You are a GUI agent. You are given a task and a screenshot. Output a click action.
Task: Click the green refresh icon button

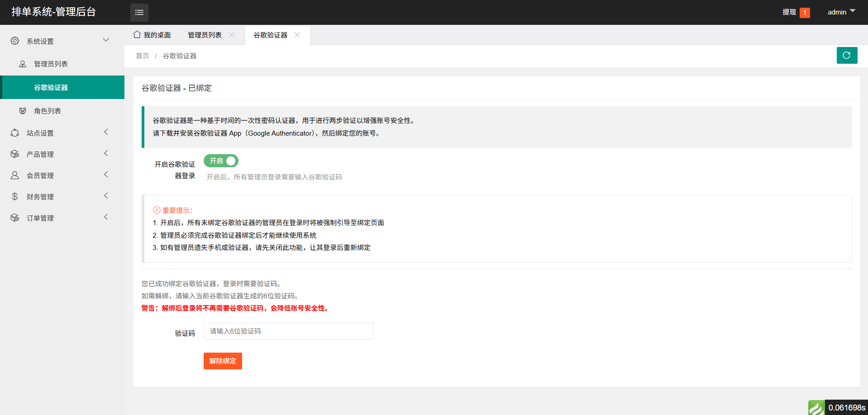(x=846, y=56)
